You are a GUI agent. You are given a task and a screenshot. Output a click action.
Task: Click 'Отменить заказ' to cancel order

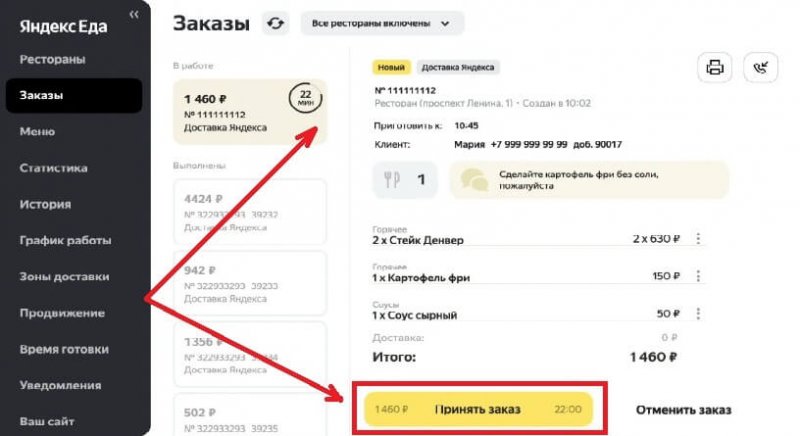click(683, 410)
